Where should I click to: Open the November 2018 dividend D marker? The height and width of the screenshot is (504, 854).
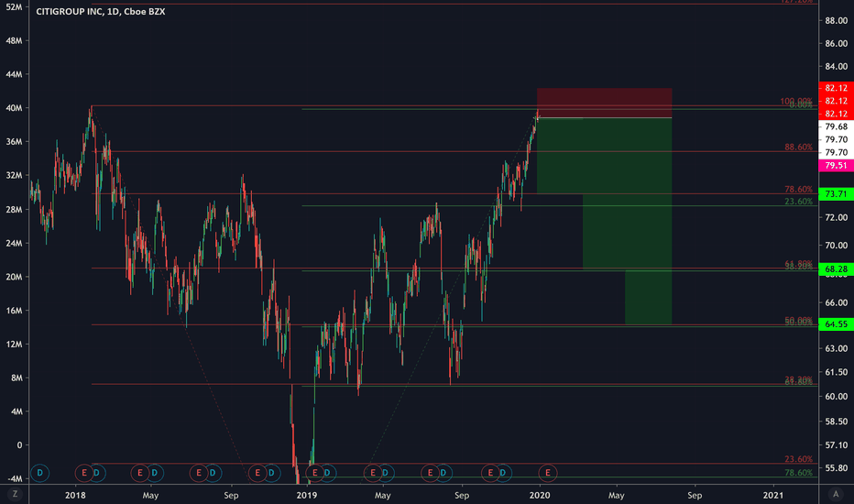point(271,473)
